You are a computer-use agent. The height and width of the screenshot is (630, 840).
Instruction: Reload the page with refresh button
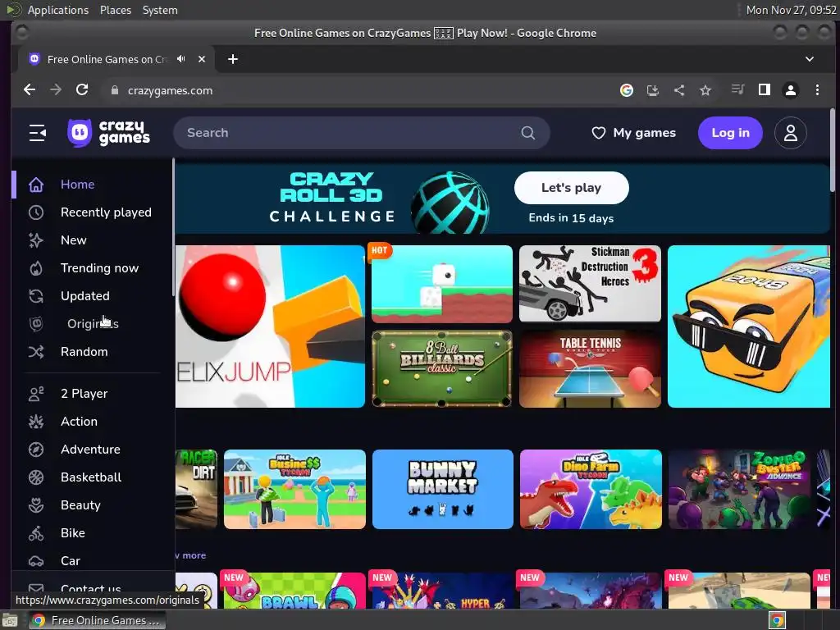point(82,90)
